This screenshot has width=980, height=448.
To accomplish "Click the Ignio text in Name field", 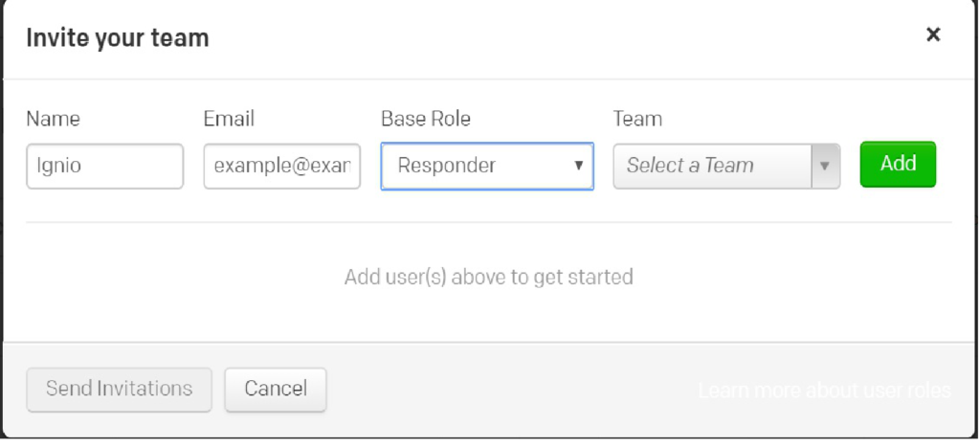I will tap(58, 166).
